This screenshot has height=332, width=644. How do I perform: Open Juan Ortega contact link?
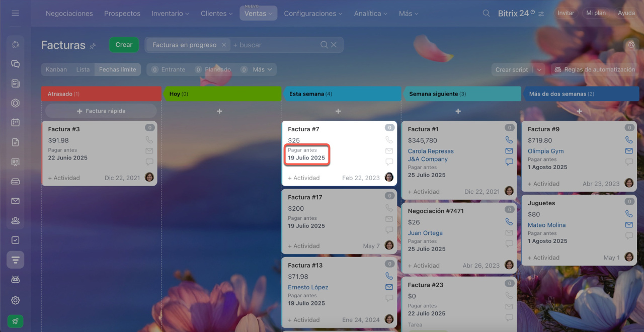pos(425,233)
